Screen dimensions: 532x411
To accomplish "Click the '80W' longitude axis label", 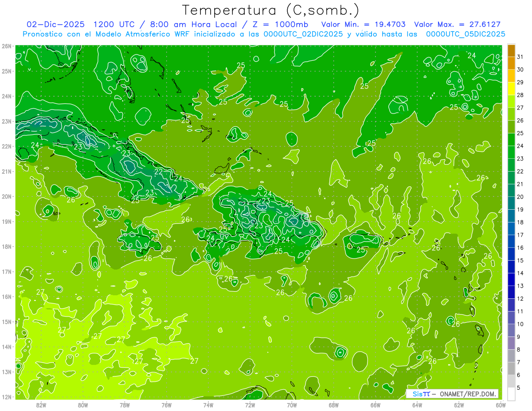I will (83, 405).
